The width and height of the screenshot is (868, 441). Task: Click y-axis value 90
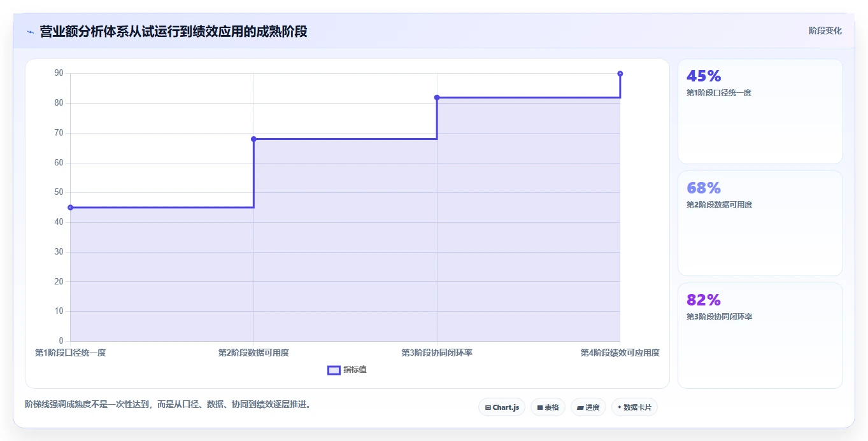click(59, 73)
